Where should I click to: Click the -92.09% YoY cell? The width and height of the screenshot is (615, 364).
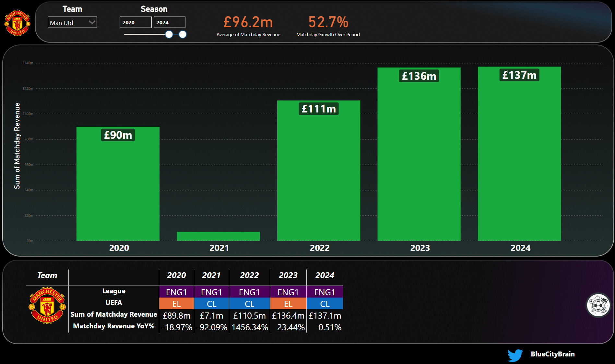pos(212,327)
